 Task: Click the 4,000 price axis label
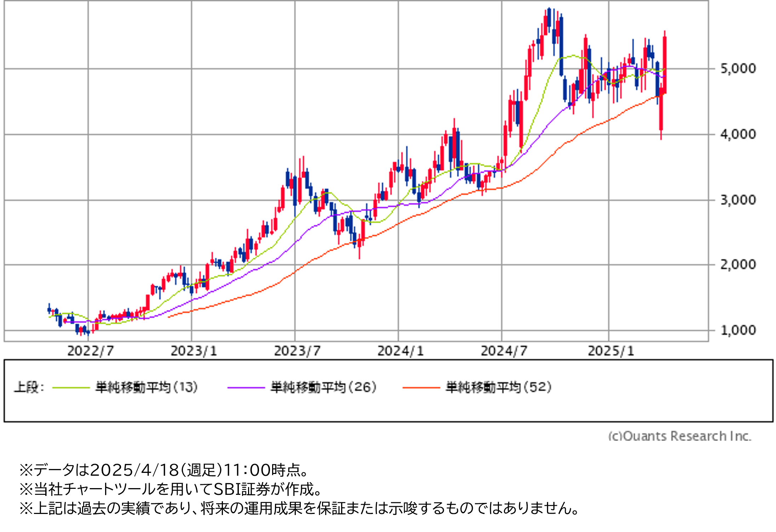tap(738, 135)
